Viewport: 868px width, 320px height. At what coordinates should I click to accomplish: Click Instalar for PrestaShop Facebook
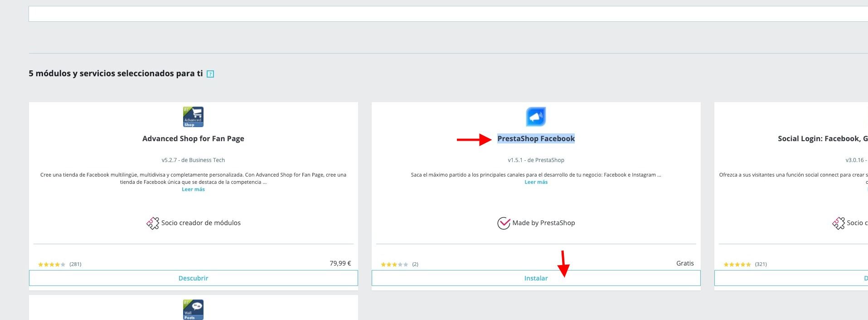536,278
